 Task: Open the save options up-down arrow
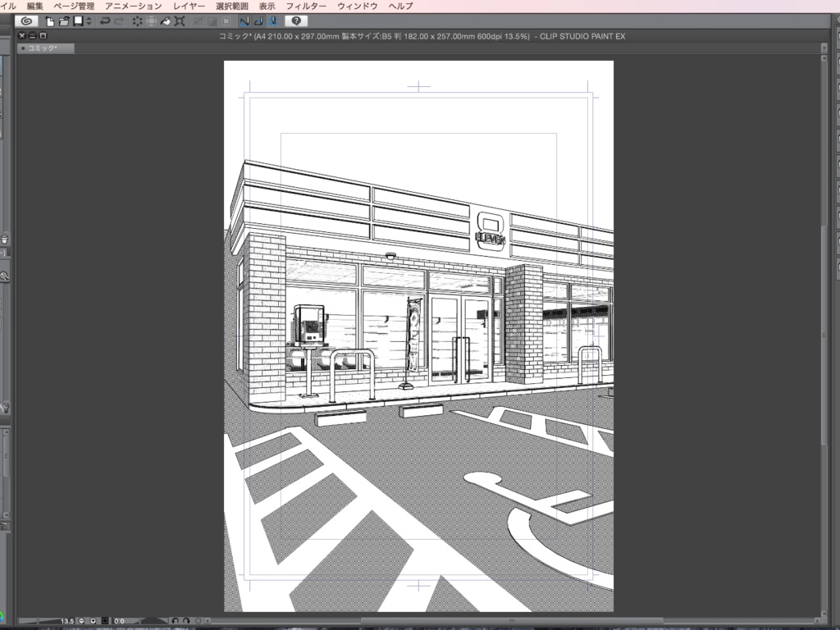click(x=89, y=21)
